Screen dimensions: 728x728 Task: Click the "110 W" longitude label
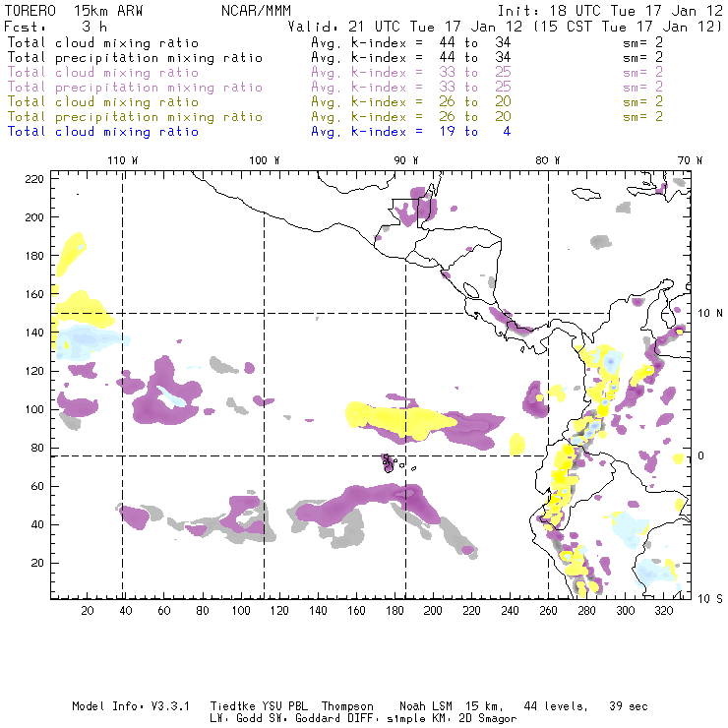(x=123, y=160)
